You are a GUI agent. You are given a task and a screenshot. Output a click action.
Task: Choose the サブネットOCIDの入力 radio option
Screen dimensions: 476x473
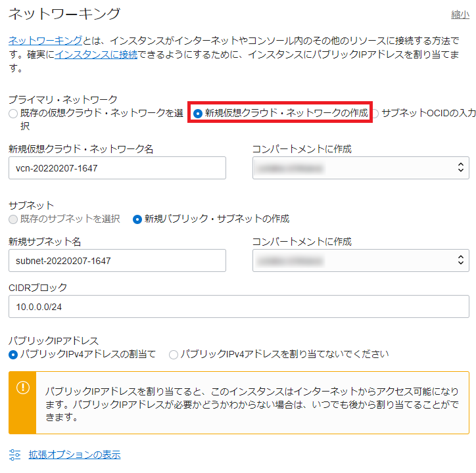(375, 114)
